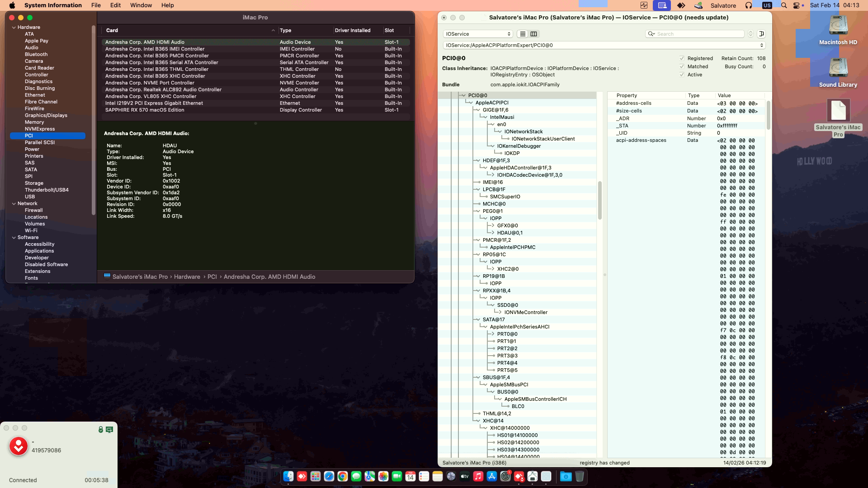Open Music from the Dock
The width and height of the screenshot is (868, 488).
478,476
